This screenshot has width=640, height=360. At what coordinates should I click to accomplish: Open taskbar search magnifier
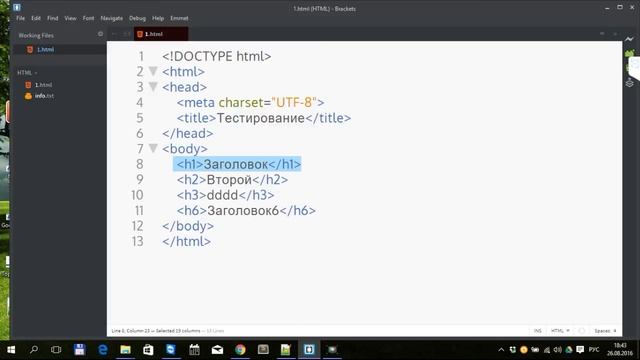tap(34, 350)
